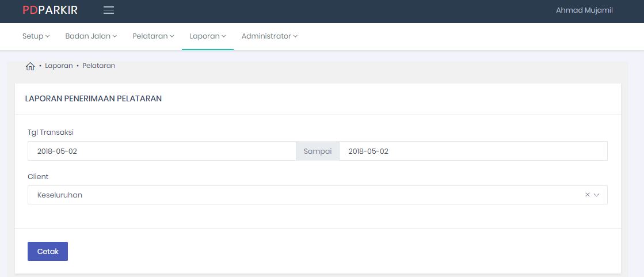
Task: Toggle the hamburger sidebar menu icon
Action: point(109,10)
